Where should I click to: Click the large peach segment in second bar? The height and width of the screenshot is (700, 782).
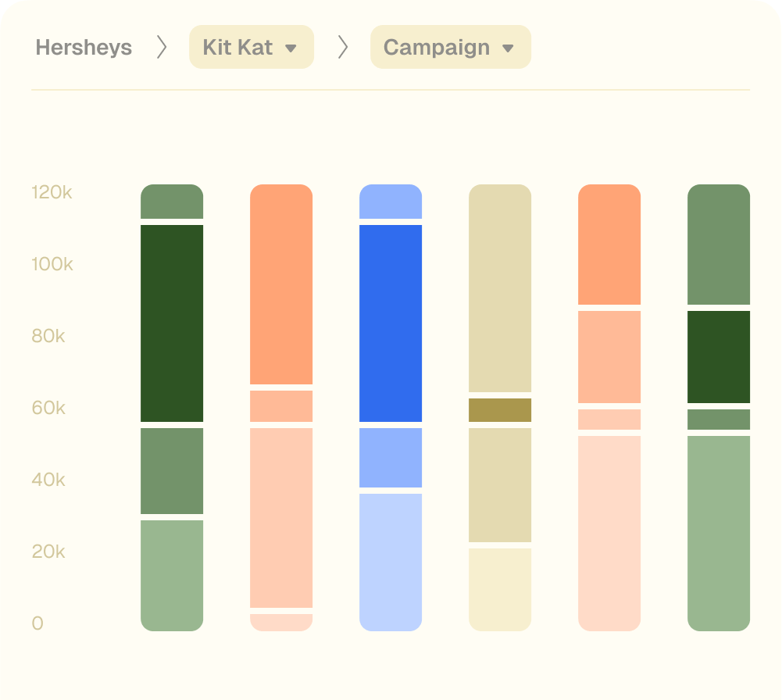[281, 517]
